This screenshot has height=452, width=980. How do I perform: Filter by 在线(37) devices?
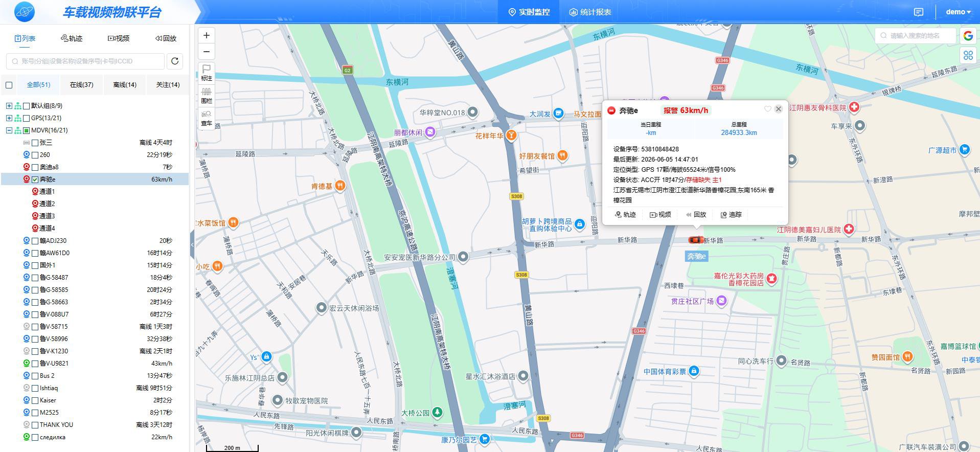(81, 85)
